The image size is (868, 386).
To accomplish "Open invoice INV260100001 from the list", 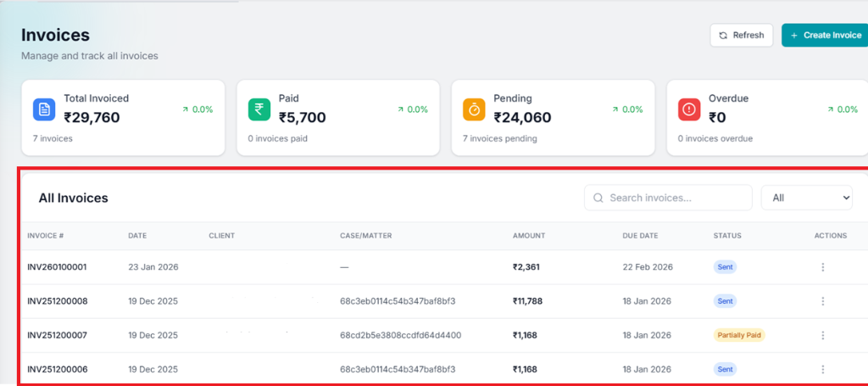I will [57, 267].
